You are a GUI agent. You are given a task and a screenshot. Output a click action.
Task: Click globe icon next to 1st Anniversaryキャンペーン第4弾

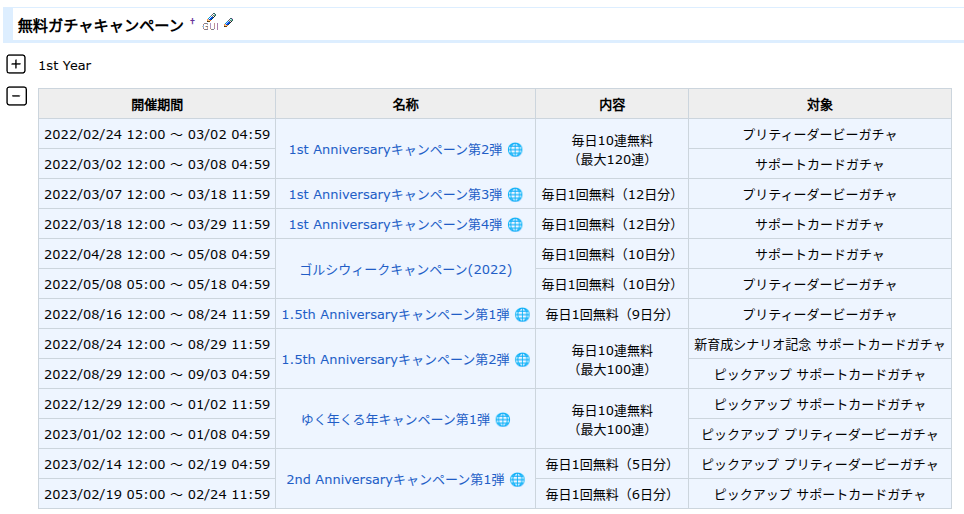[x=515, y=224]
